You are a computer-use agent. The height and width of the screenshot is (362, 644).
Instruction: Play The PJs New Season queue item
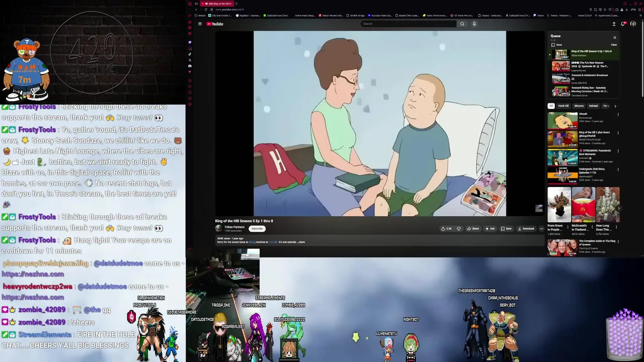pyautogui.click(x=584, y=66)
